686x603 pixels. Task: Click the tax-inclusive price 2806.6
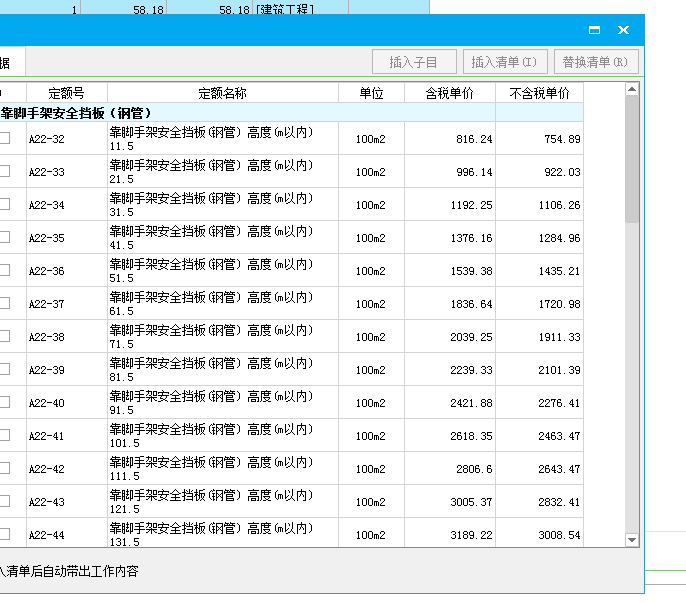(x=474, y=469)
